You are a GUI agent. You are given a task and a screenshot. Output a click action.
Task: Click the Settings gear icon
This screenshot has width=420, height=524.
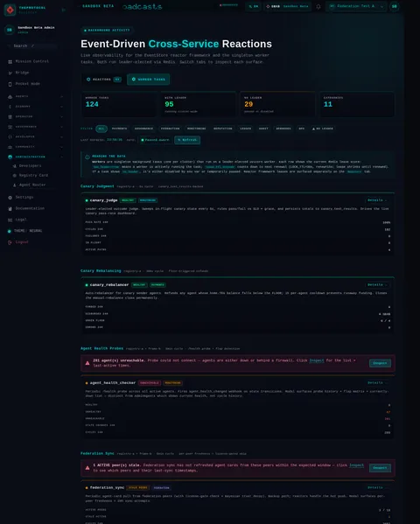[10, 198]
